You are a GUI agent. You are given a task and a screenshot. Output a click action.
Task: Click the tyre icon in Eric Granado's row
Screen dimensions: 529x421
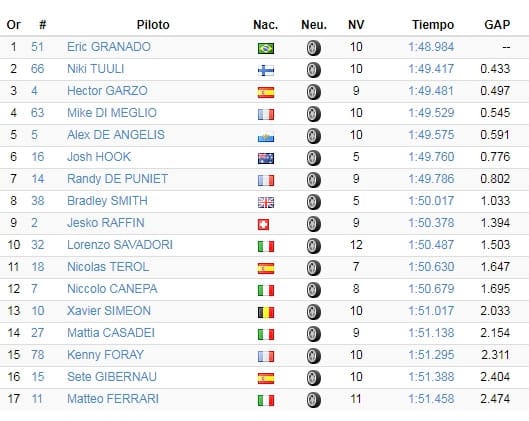point(314,48)
